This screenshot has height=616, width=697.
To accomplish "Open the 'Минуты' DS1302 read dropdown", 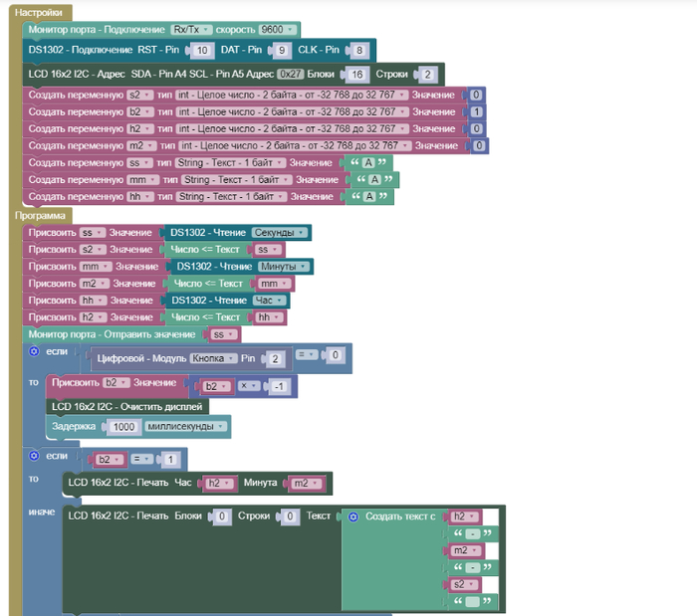I will pyautogui.click(x=285, y=266).
